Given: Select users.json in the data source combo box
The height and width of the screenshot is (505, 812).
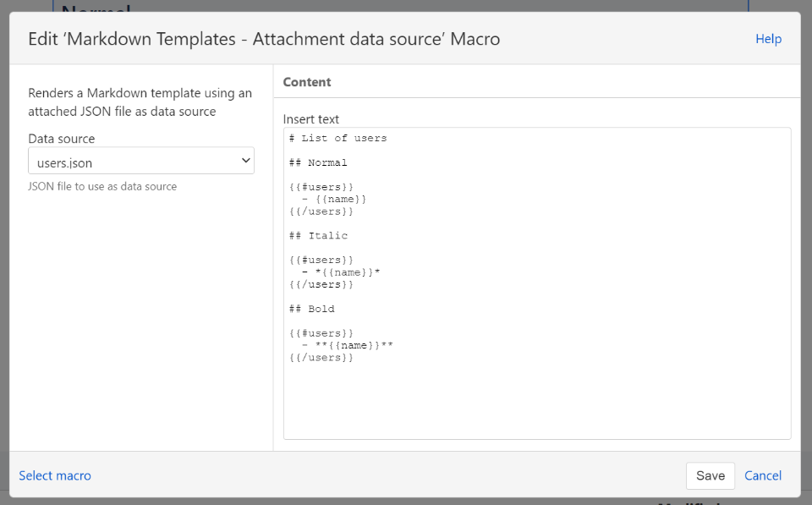Looking at the screenshot, I should pyautogui.click(x=140, y=160).
